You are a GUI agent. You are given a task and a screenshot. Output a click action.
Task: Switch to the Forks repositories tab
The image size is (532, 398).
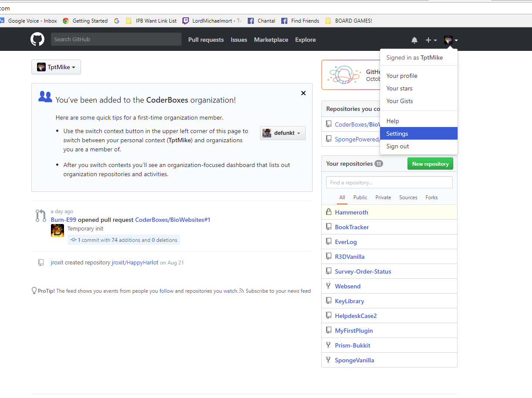431,197
